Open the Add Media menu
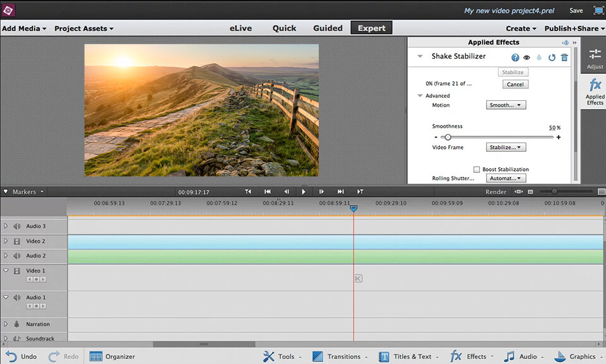 click(x=21, y=28)
